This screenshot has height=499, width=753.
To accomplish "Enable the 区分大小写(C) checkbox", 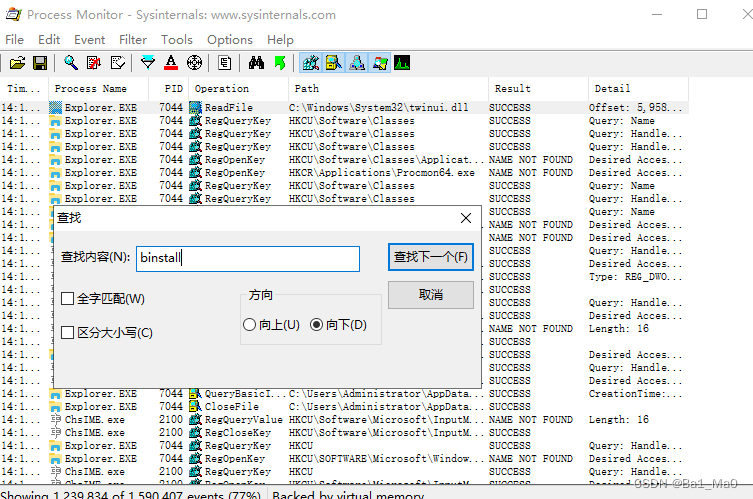I will 67,332.
